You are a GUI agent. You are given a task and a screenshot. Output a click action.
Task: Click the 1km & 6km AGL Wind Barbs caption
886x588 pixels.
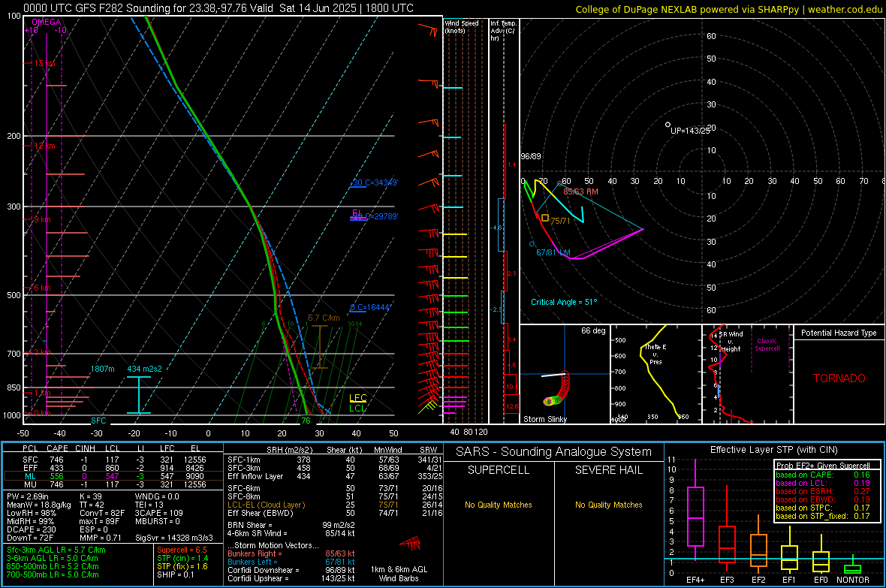coord(399,574)
